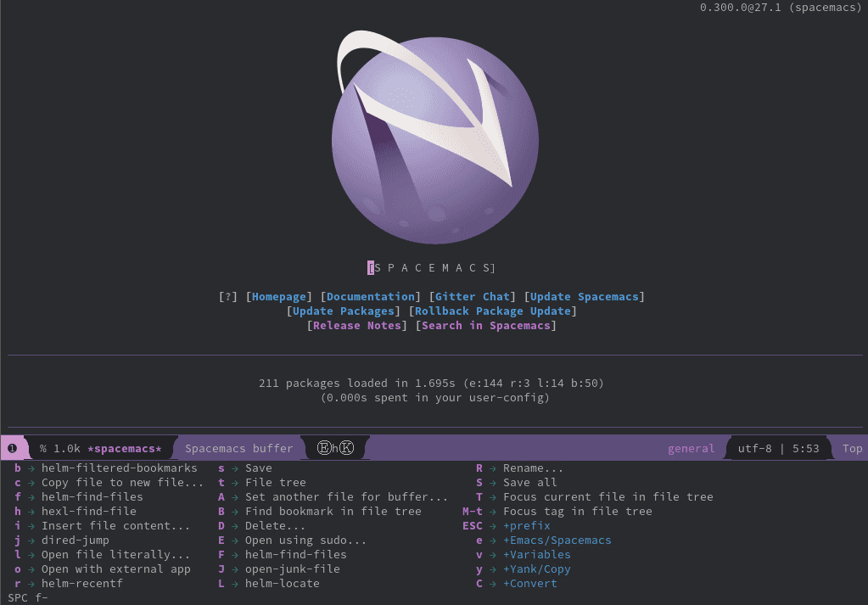Click the 'SPC f-' key sequence in minibuffer
Image resolution: width=868 pixels, height=605 pixels.
[x=28, y=598]
